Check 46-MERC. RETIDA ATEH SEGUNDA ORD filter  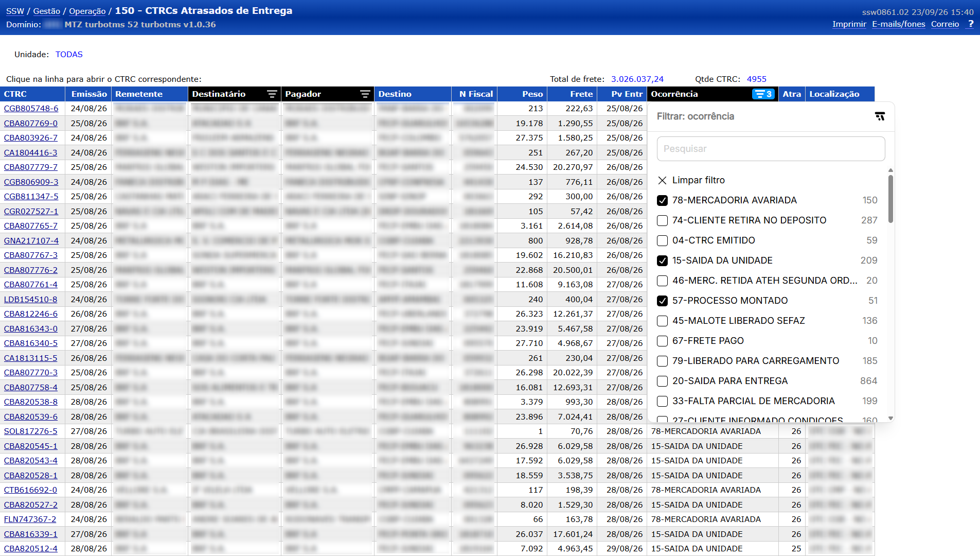point(662,281)
